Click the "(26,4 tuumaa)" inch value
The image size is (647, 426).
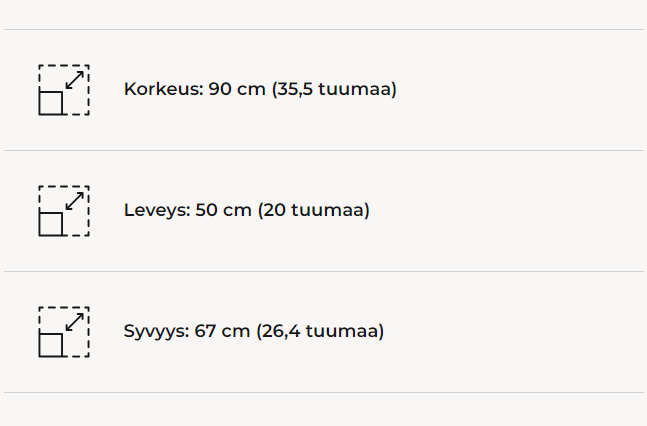pyautogui.click(x=320, y=332)
